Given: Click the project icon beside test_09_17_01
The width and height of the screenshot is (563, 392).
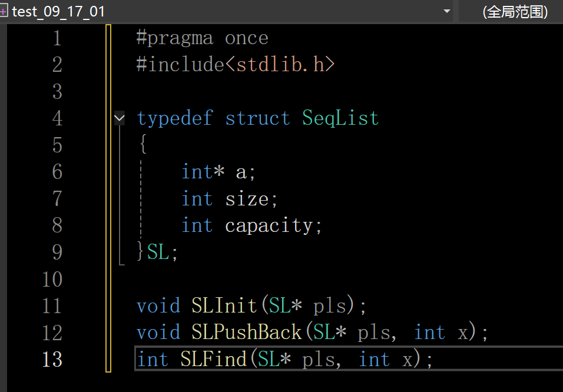Looking at the screenshot, I should tap(3, 12).
